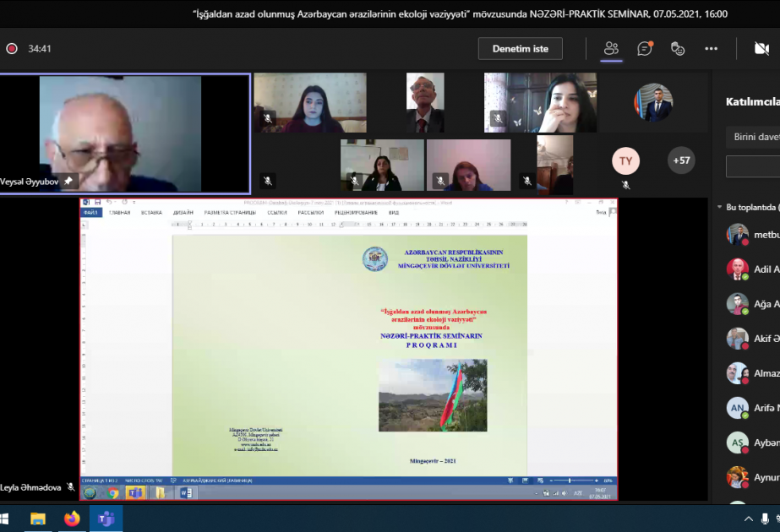Screen dimensions: 780x532
Task: Select participant Arifə with AN avatar
Action: click(x=753, y=408)
